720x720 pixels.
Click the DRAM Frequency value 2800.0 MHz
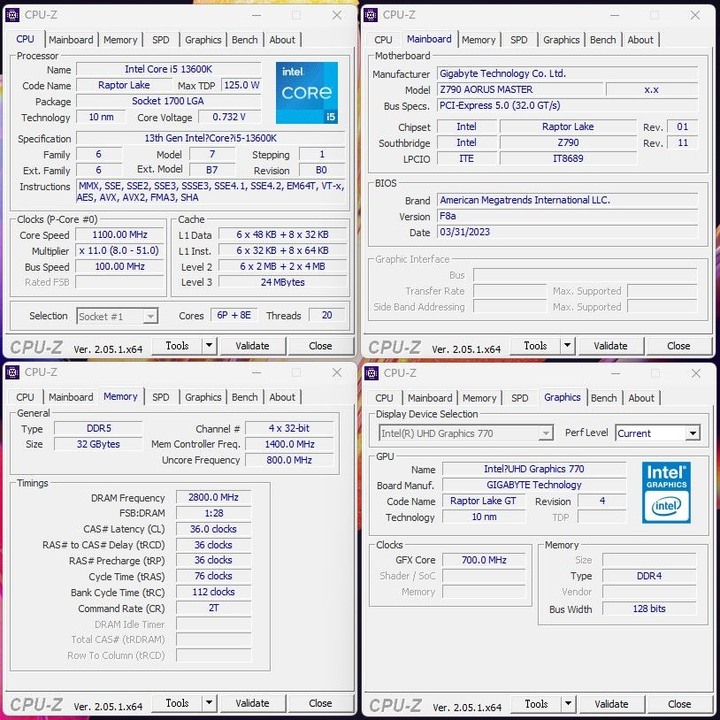pyautogui.click(x=214, y=497)
